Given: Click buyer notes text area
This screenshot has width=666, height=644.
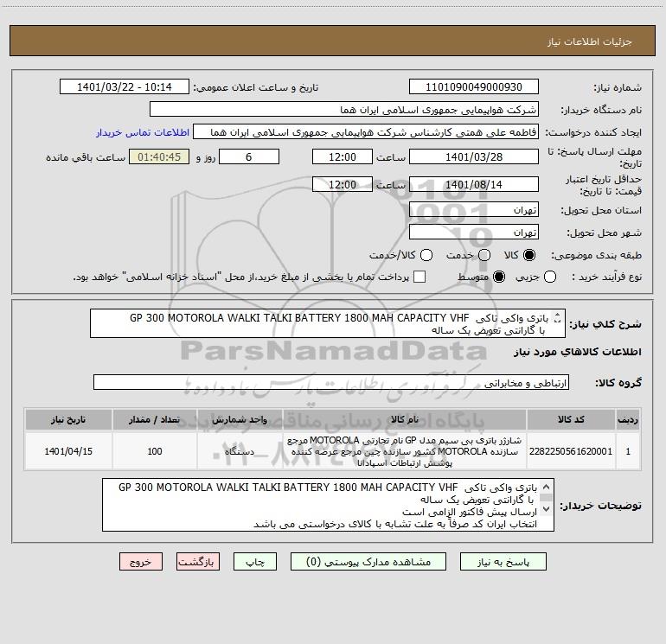Looking at the screenshot, I should click(328, 505).
